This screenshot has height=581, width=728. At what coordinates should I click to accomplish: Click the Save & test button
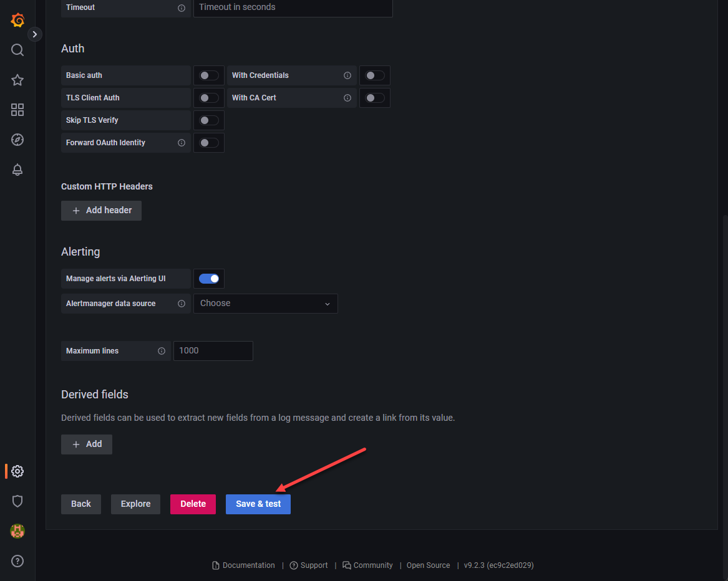pyautogui.click(x=258, y=504)
